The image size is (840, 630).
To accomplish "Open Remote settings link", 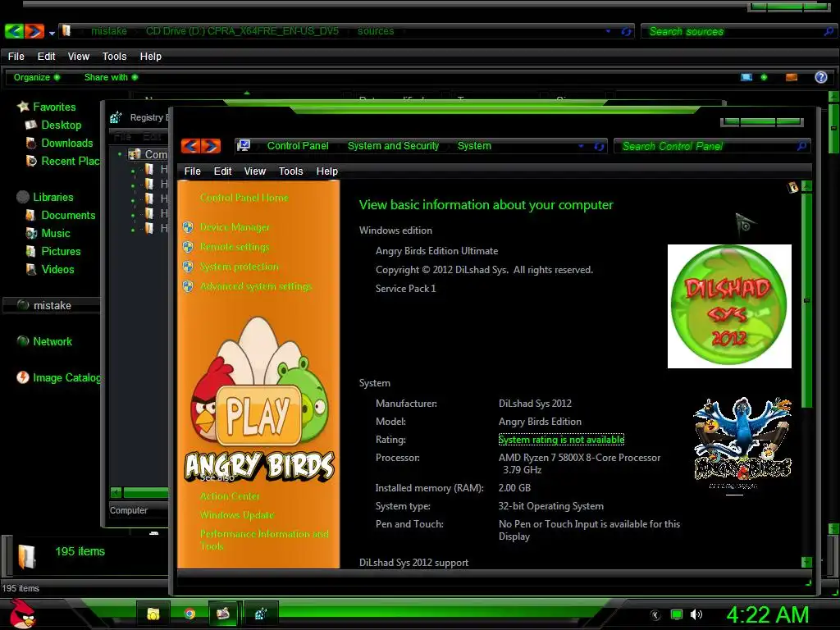I will pyautogui.click(x=235, y=247).
